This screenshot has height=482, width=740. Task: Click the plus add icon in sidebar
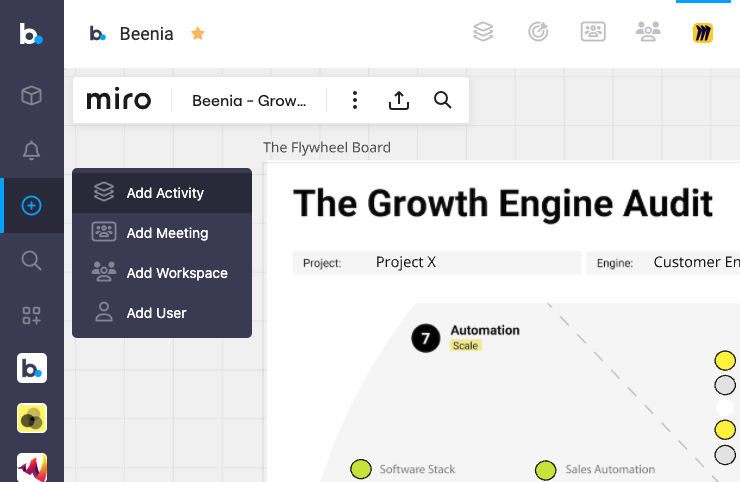[x=31, y=206]
